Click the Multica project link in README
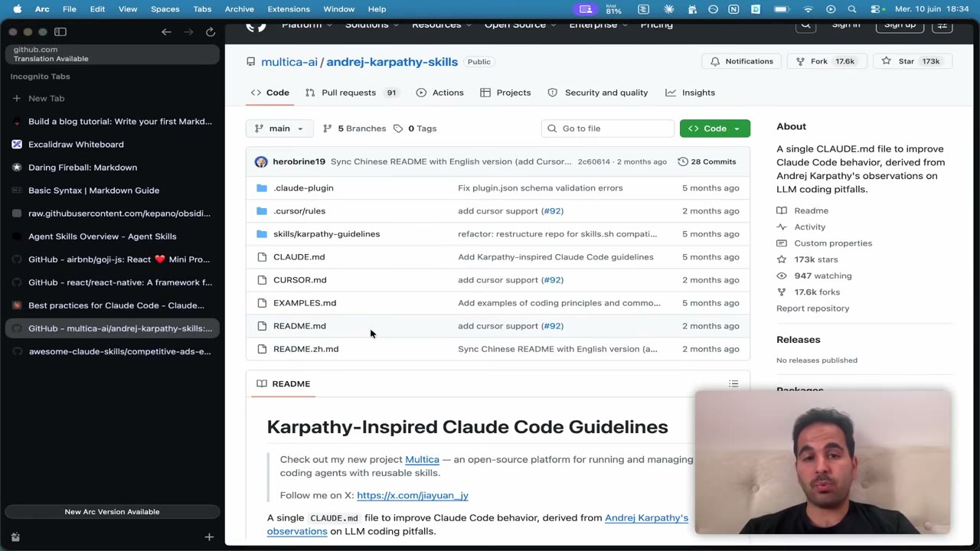 pyautogui.click(x=422, y=459)
